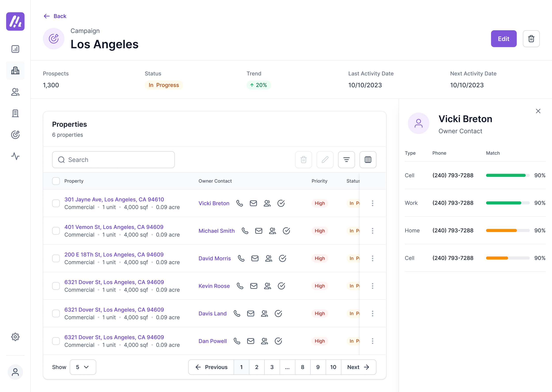Go to page 2 in pagination
This screenshot has height=392, width=552.
pos(257,367)
